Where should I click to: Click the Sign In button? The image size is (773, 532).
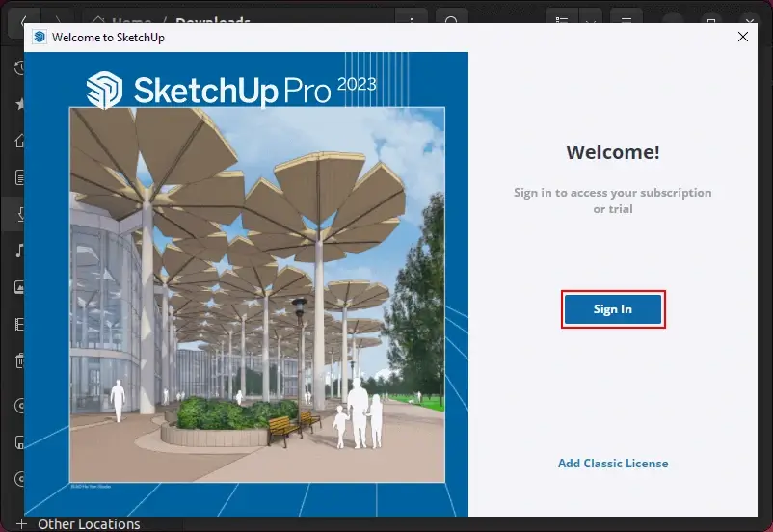coord(613,309)
